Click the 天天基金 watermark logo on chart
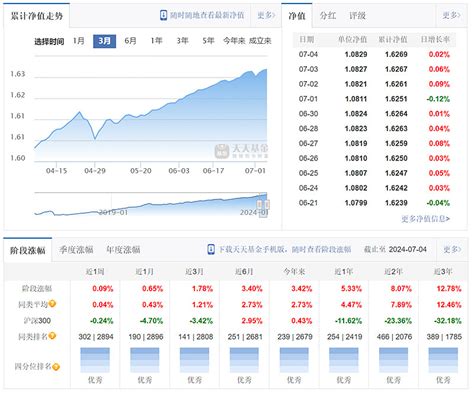The height and width of the screenshot is (395, 474). (x=241, y=151)
